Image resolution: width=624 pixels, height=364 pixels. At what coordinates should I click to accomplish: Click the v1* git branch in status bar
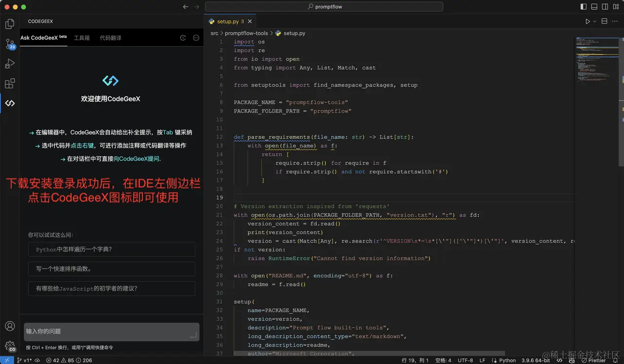25,360
